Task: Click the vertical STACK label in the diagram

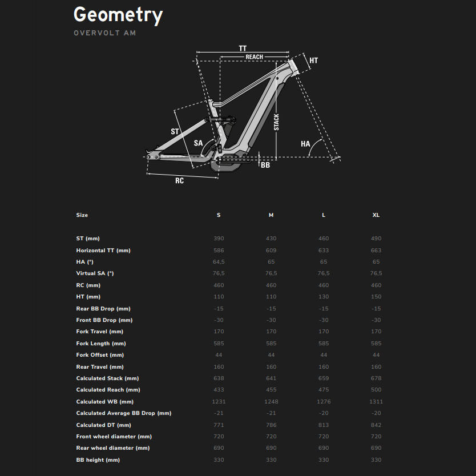Action: [276, 122]
